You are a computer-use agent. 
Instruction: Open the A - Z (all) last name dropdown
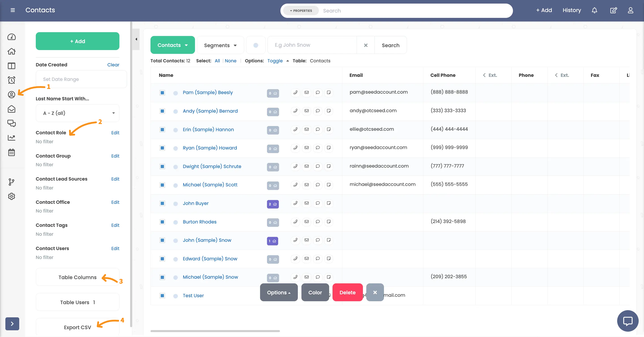(78, 113)
